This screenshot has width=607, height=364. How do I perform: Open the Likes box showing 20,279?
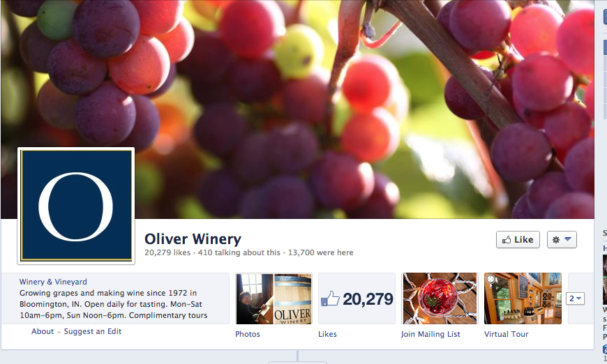point(357,298)
